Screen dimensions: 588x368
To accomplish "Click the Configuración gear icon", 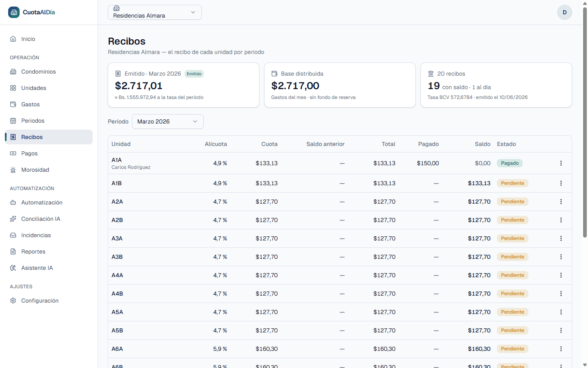I will click(x=13, y=301).
